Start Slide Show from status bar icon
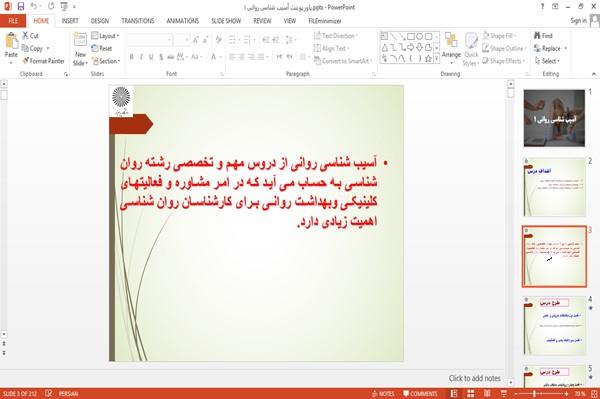 [x=504, y=394]
